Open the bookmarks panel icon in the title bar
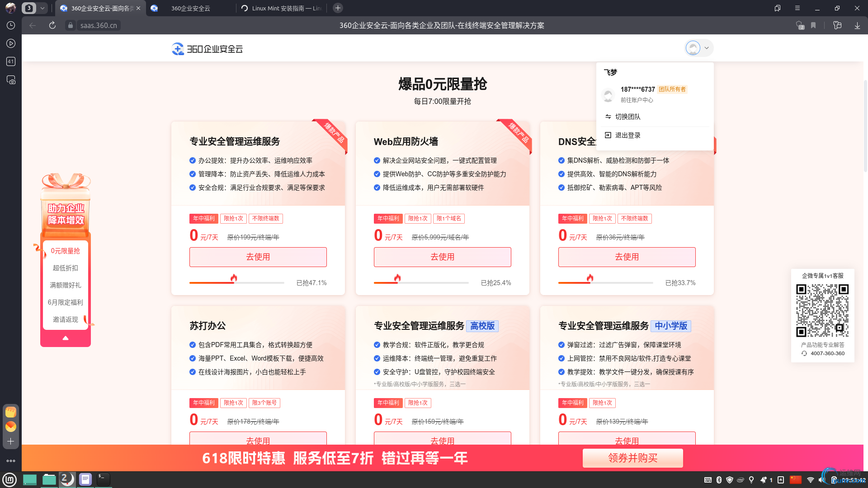This screenshot has height=488, width=868. point(778,8)
